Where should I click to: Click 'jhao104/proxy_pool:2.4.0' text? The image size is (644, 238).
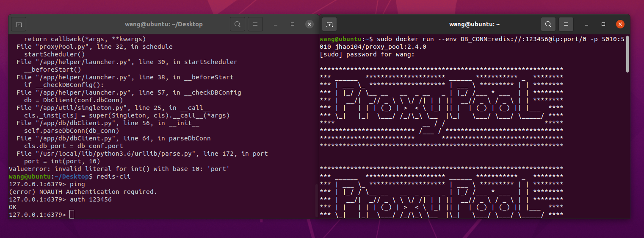[380, 47]
